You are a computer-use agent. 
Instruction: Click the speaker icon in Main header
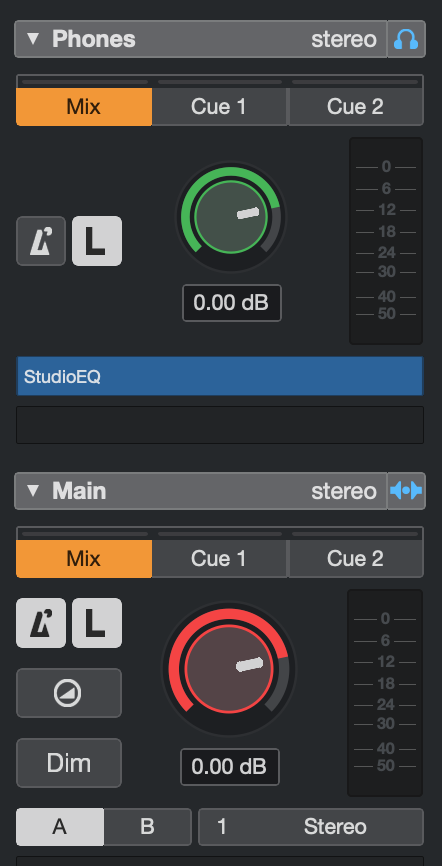406,491
